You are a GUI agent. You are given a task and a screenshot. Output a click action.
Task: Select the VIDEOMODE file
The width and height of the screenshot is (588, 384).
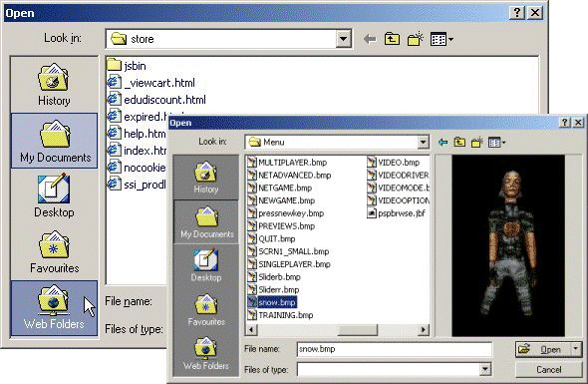point(398,189)
